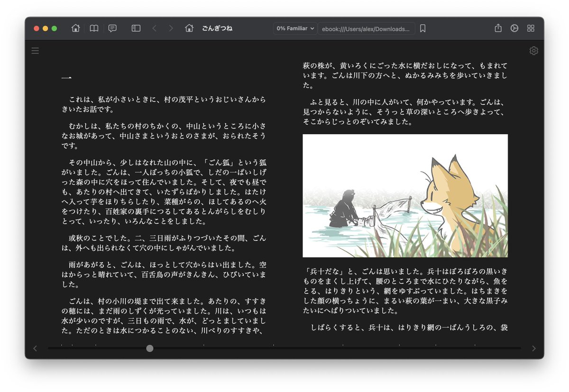Click the fox illustration in the story
This screenshot has height=392, width=569.
[x=405, y=195]
